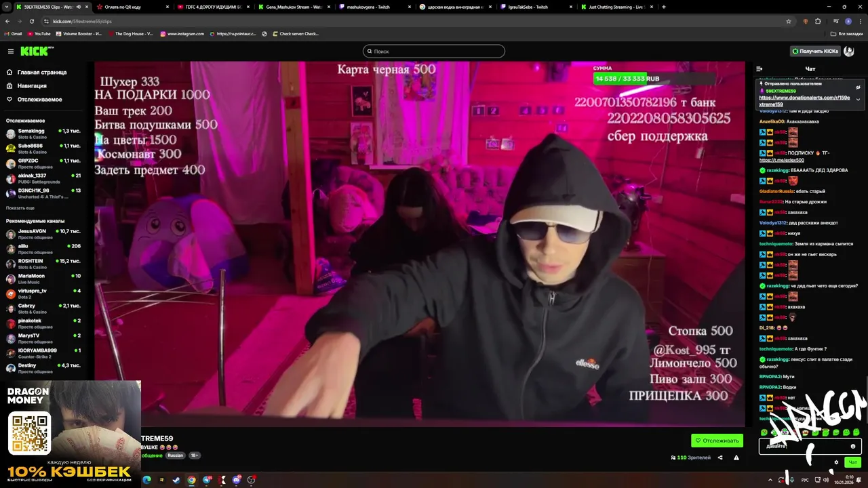This screenshot has width=868, height=488.
Task: Open virtuspro_tv recommended channel
Action: click(x=43, y=293)
